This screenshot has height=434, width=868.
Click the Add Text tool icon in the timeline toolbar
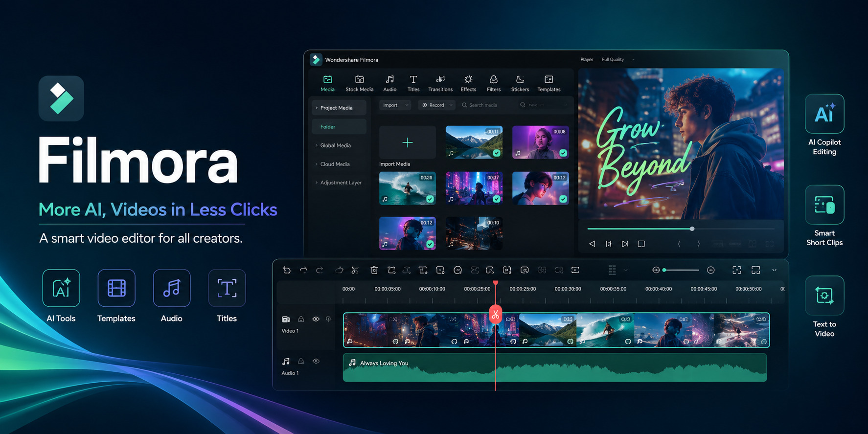point(423,270)
